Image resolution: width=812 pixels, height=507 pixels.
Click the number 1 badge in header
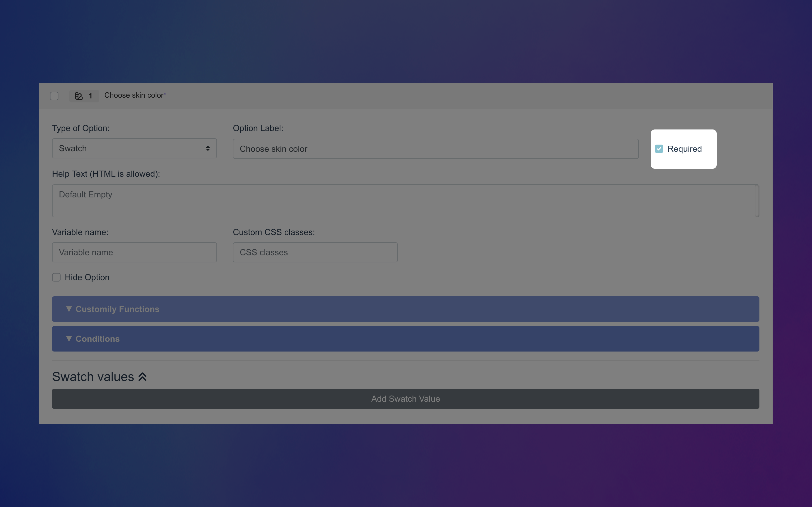click(x=90, y=96)
